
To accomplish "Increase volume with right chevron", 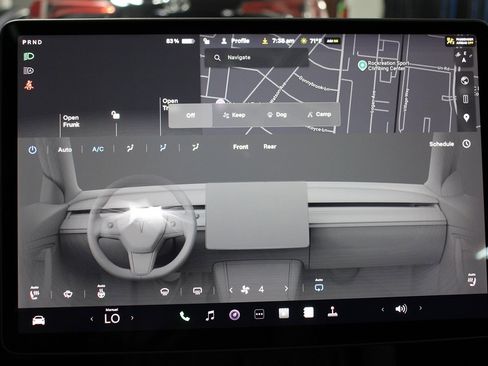I will pyautogui.click(x=421, y=308).
